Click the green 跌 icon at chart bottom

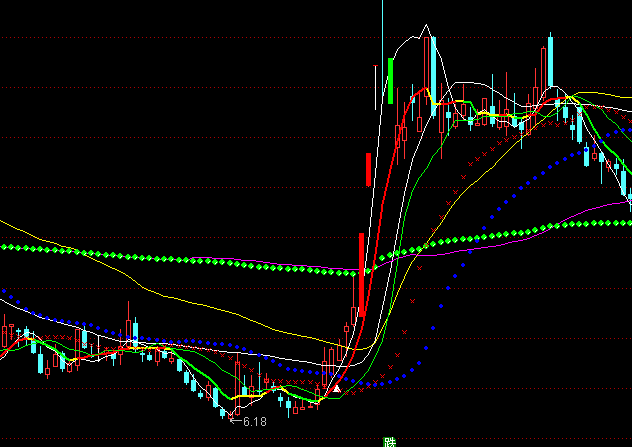pos(389,441)
